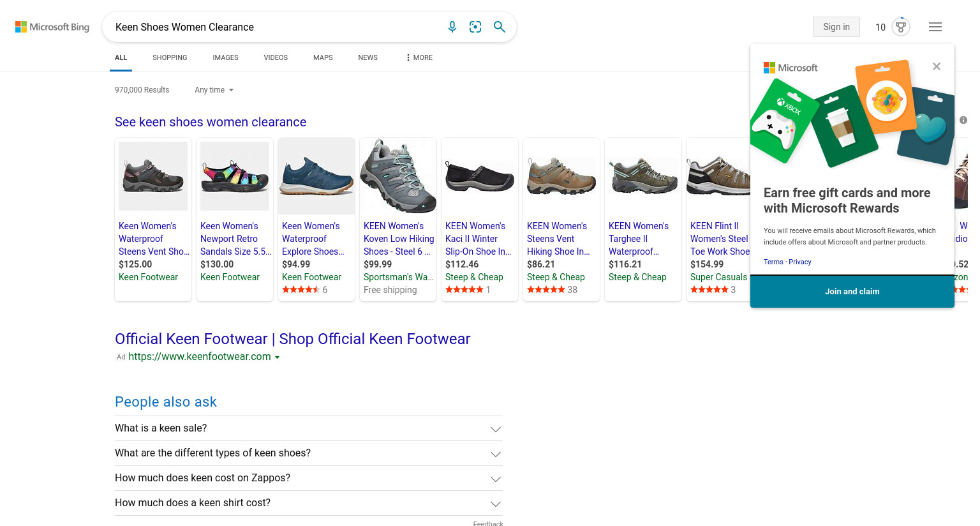Open Kaci II Winter Slip-On image
980x526 pixels.
click(480, 176)
